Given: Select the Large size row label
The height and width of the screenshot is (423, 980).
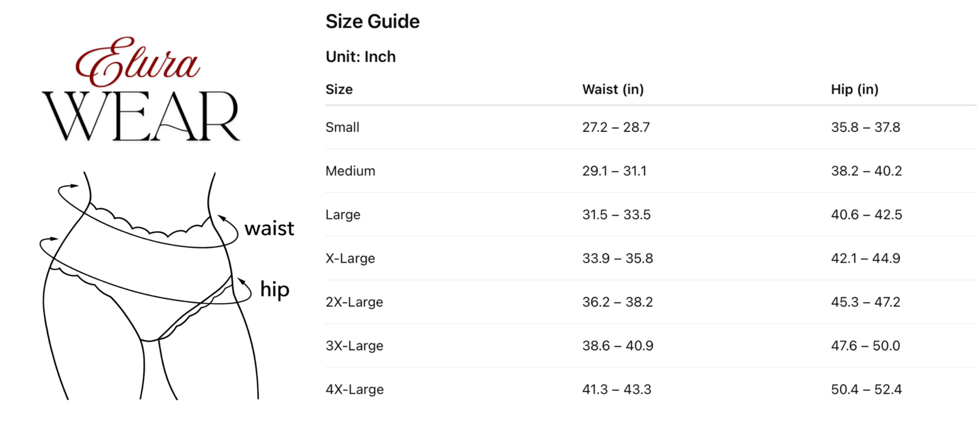Looking at the screenshot, I should (343, 214).
